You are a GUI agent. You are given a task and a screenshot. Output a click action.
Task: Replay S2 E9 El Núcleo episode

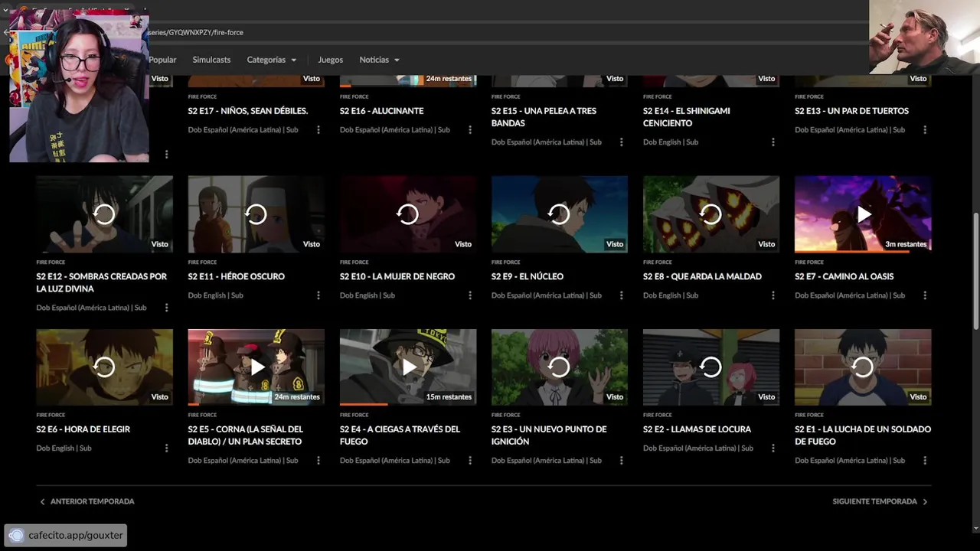tap(559, 214)
